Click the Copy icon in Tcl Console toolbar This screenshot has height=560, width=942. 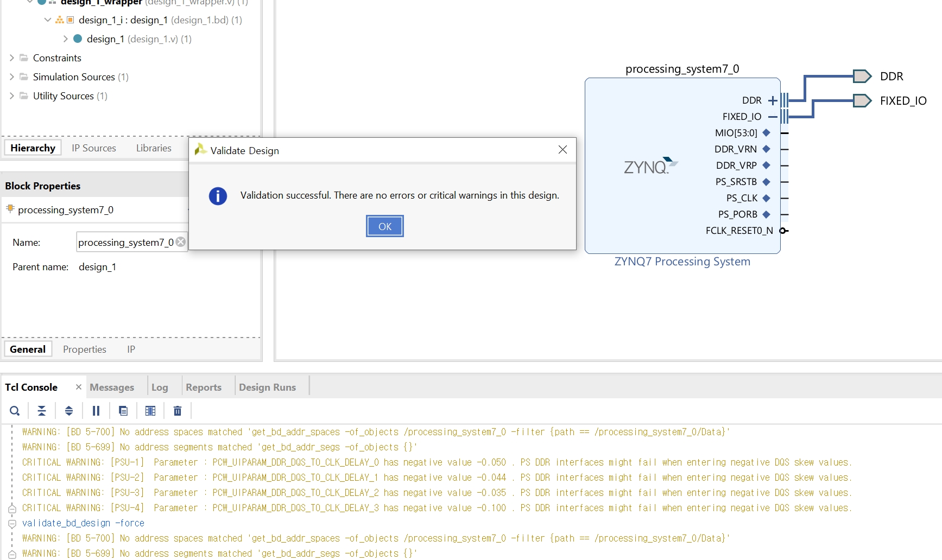[x=123, y=411]
